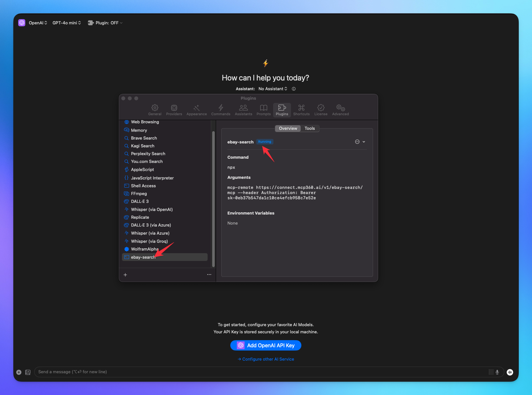Expand the chevron beside the ebay-search ellipsis

(x=364, y=142)
